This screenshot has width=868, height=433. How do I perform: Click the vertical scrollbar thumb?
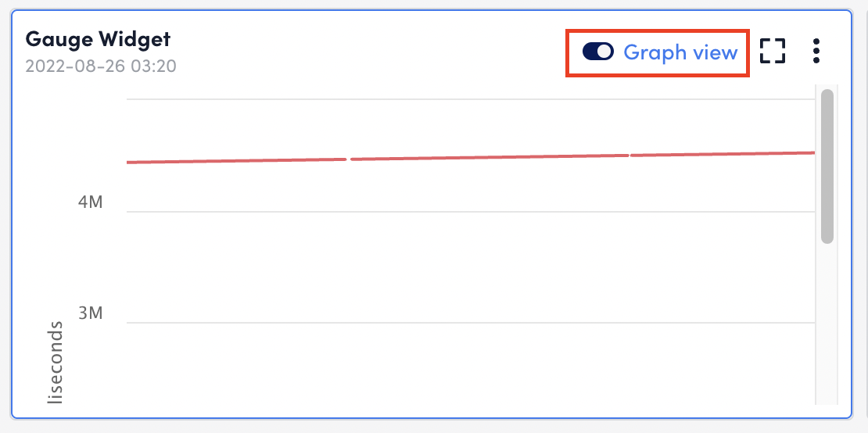pyautogui.click(x=827, y=166)
